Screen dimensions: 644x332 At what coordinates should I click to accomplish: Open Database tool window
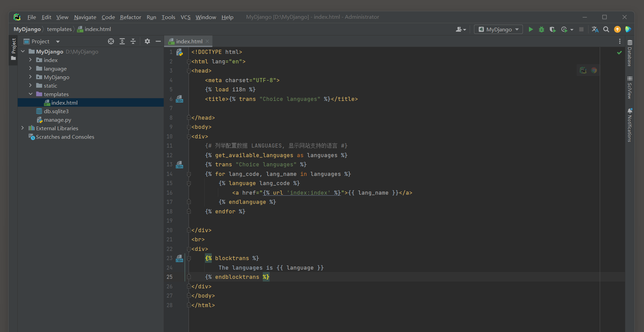tap(630, 53)
